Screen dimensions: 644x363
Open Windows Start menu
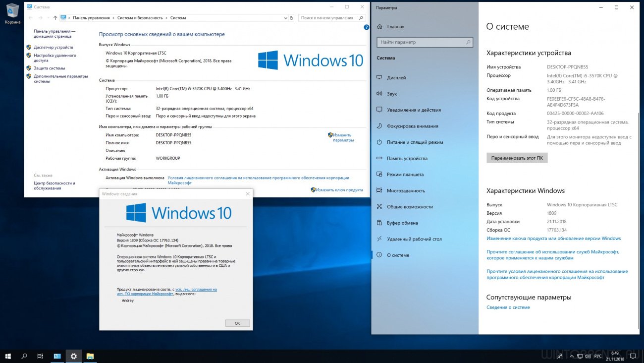click(8, 356)
